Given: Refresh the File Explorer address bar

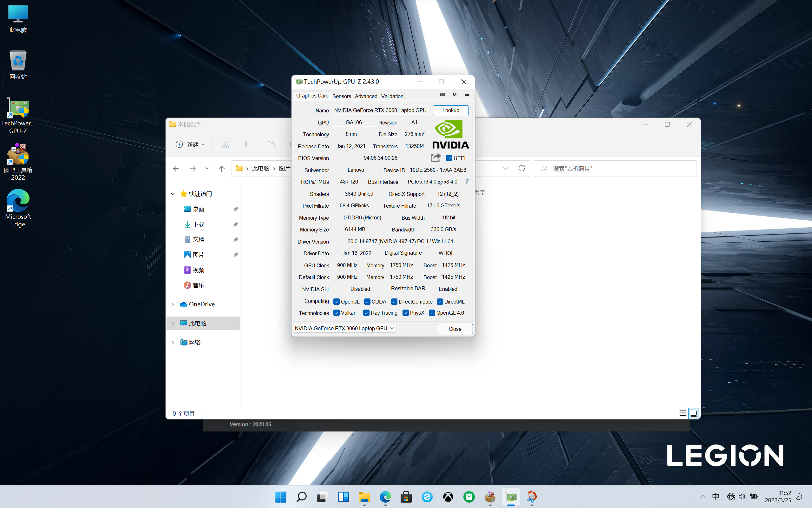Looking at the screenshot, I should point(521,168).
